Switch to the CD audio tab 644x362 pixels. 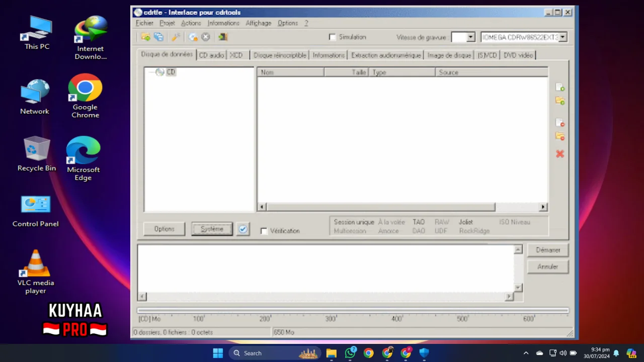(x=211, y=55)
